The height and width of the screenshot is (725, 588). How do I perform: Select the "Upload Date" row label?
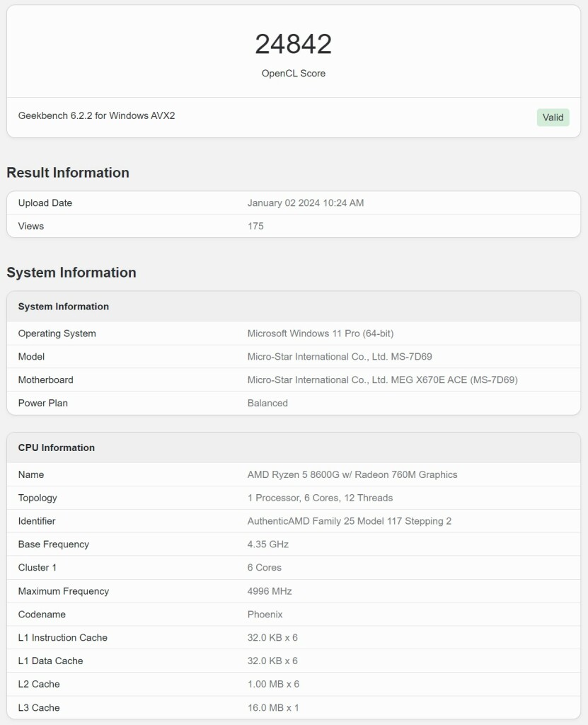(45, 203)
